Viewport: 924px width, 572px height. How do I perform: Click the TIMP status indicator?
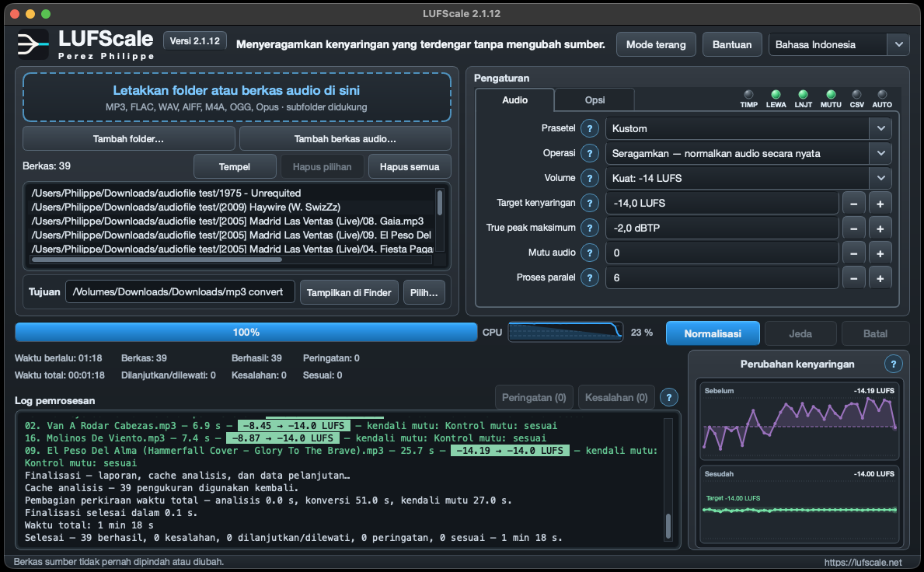click(749, 99)
